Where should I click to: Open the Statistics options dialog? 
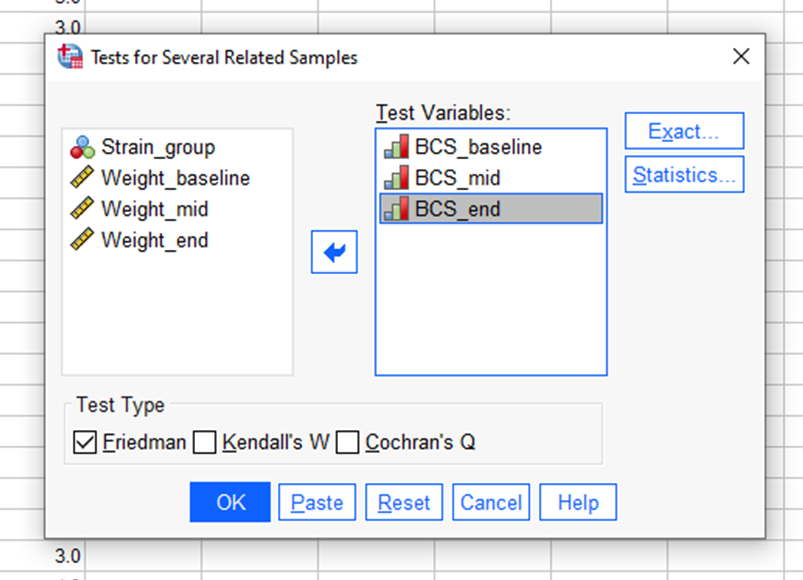(684, 174)
